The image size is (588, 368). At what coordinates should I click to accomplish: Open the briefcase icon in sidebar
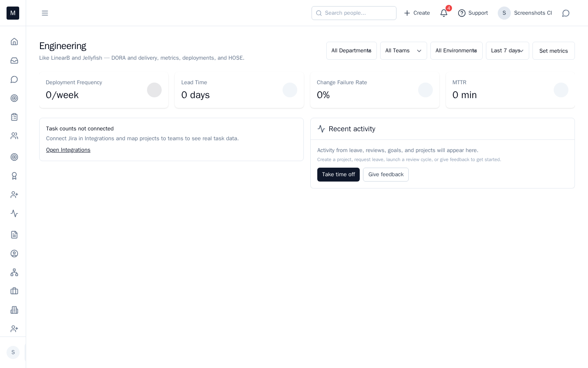(x=14, y=291)
